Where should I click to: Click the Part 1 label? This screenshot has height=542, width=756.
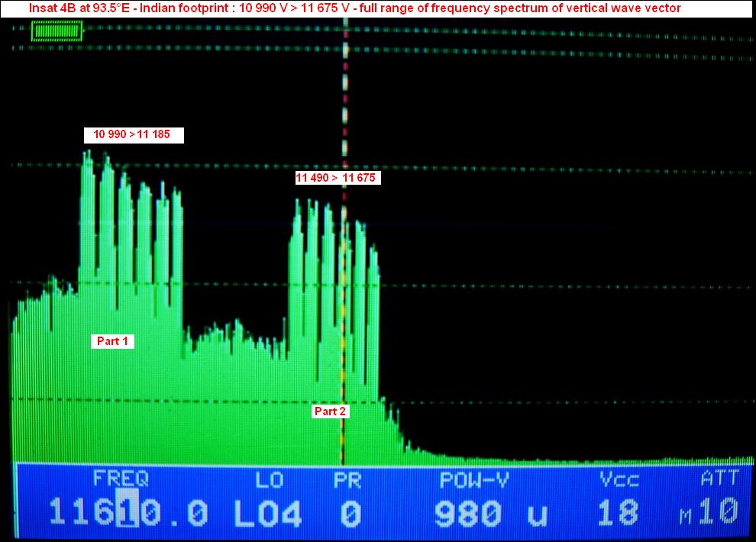point(112,341)
